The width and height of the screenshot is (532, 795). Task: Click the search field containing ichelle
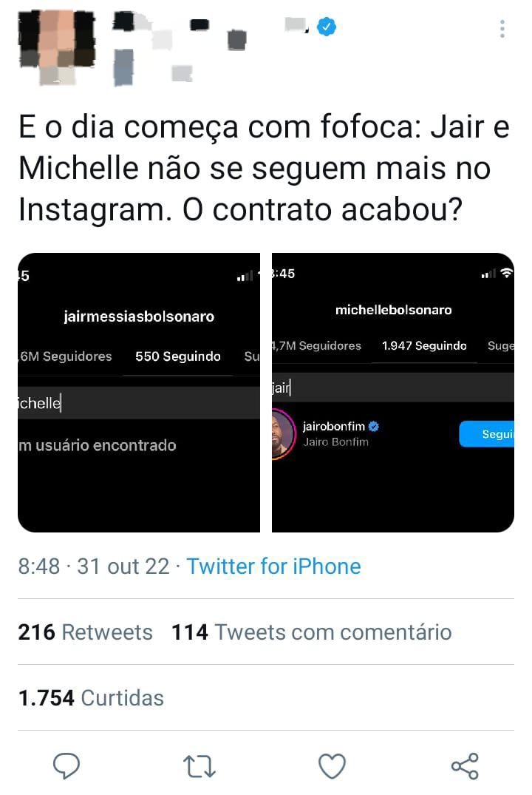[x=139, y=403]
